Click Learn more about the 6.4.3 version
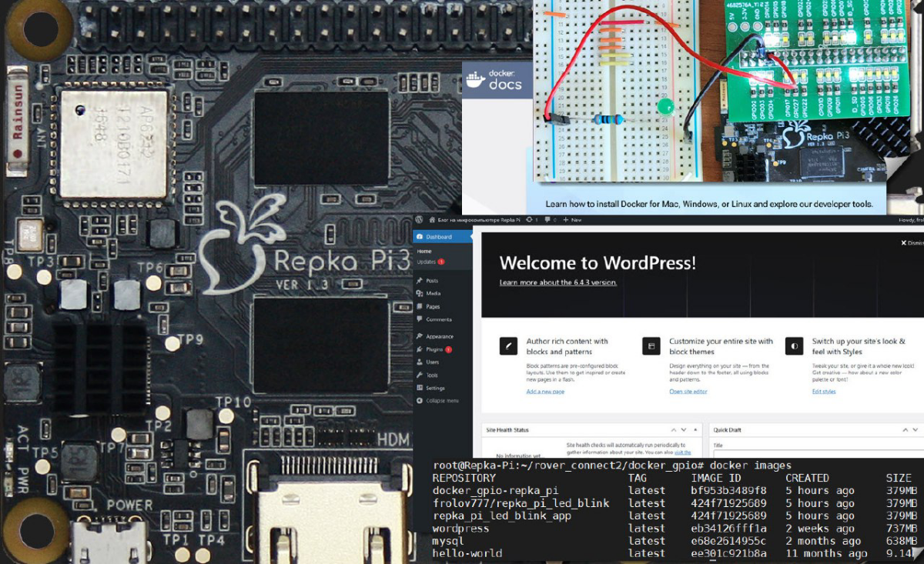924x564 pixels. click(x=558, y=282)
